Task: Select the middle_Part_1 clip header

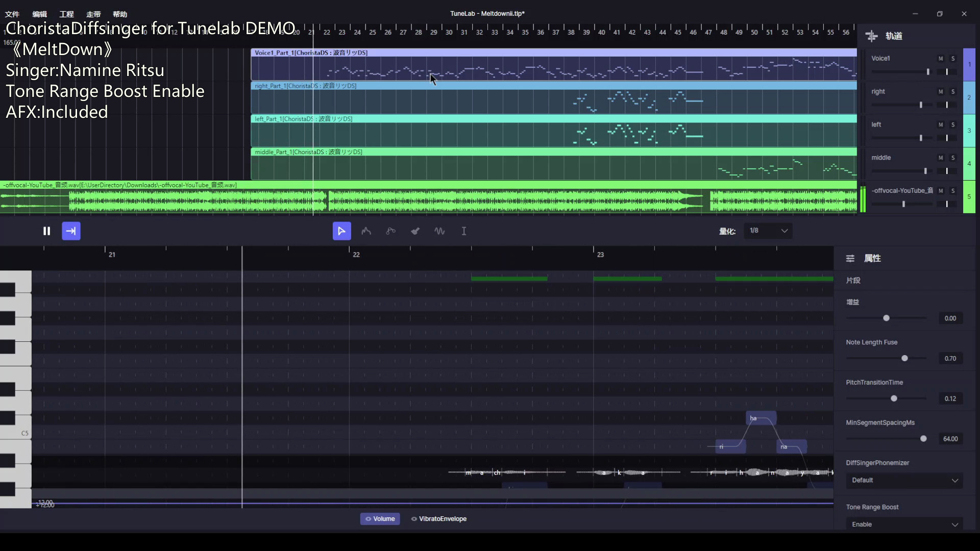Action: tap(554, 152)
